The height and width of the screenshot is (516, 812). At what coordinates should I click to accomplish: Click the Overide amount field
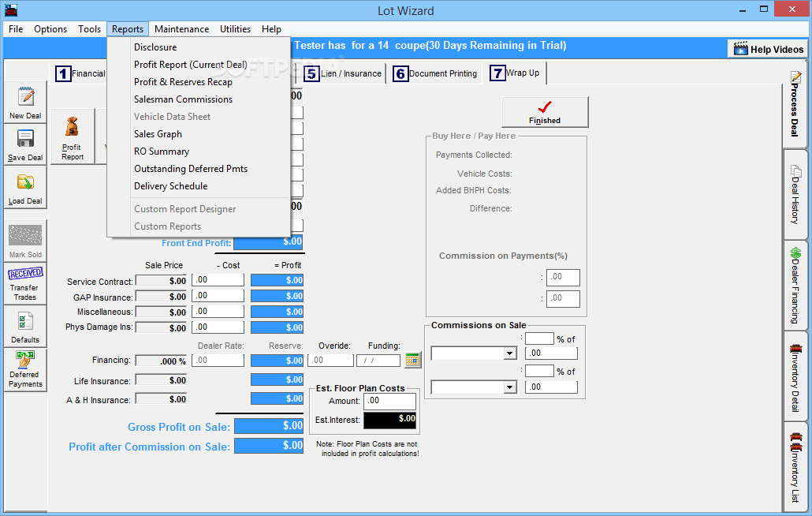tap(330, 360)
